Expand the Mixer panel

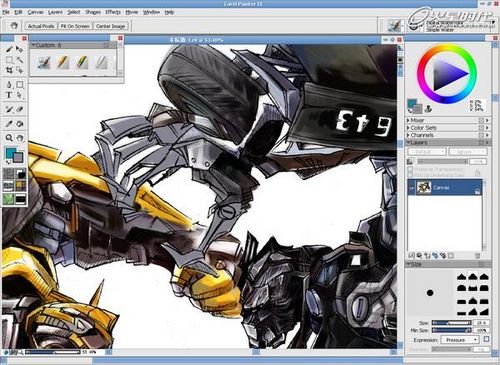click(x=408, y=120)
